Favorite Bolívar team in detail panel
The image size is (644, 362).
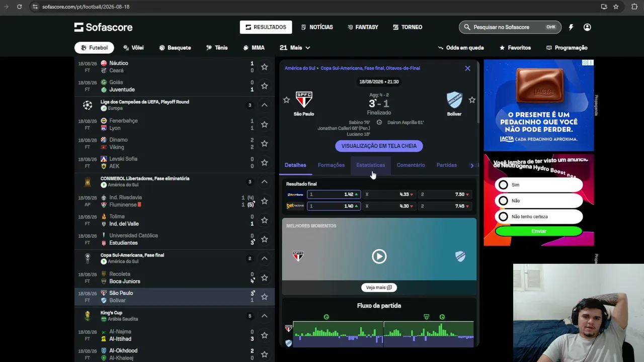[x=472, y=100]
